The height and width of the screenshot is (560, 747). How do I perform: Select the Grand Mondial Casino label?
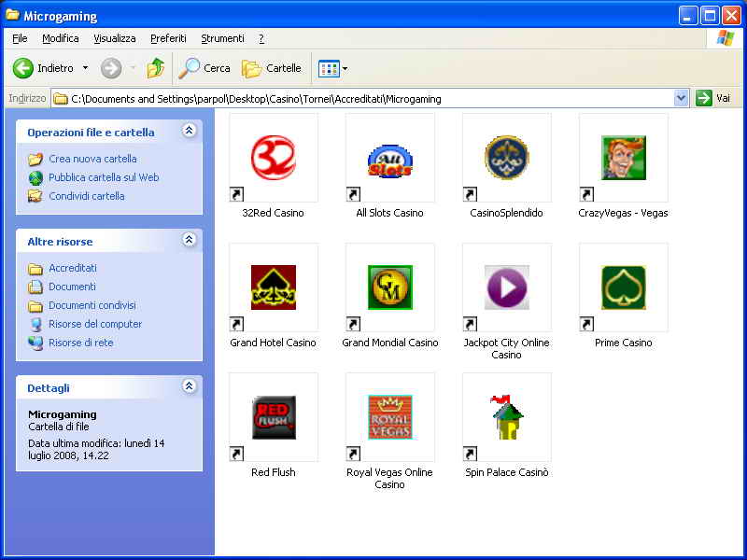[390, 343]
